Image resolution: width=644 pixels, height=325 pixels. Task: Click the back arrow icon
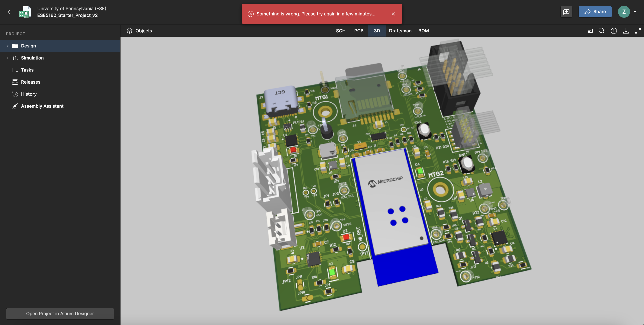(9, 12)
